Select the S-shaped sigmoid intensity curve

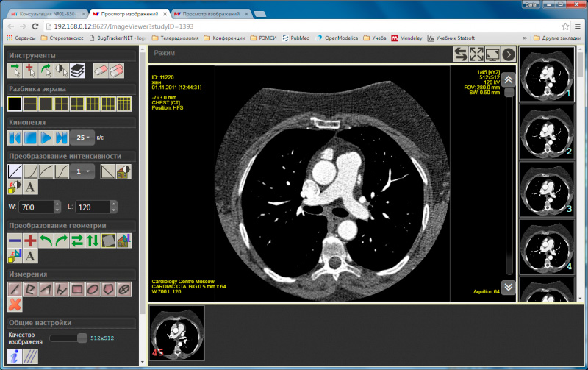click(x=62, y=171)
